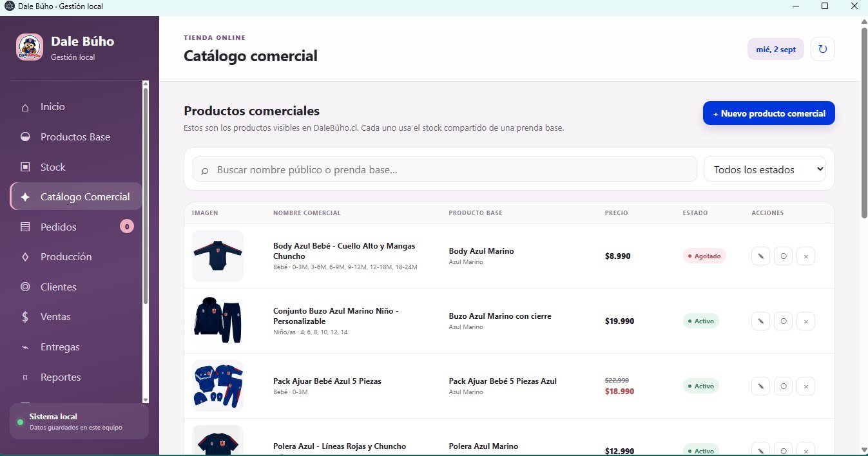This screenshot has height=456, width=868.
Task: Go to Inicio via the home icon
Action: click(x=25, y=107)
